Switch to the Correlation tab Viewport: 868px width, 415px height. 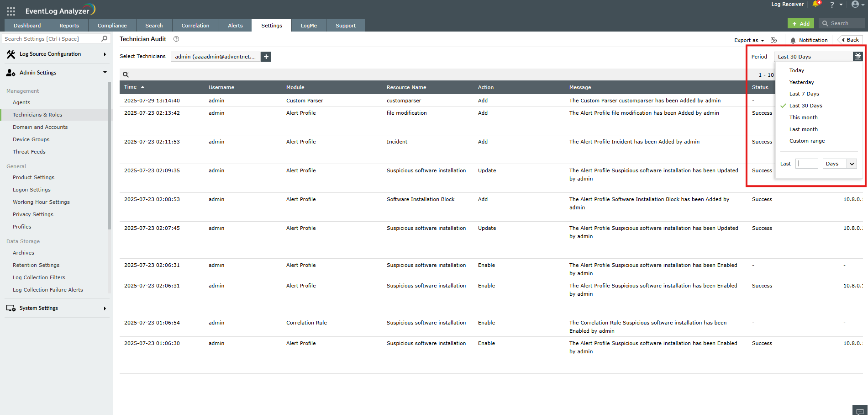click(x=195, y=26)
